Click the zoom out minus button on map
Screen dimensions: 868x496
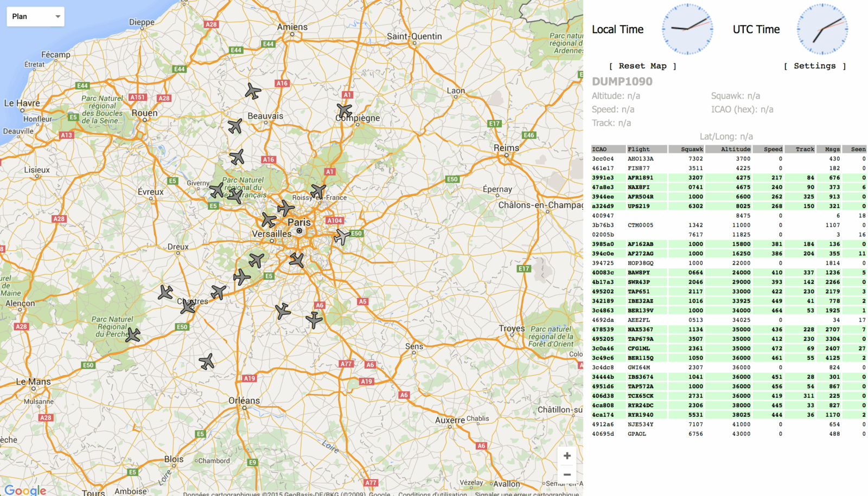tap(567, 474)
